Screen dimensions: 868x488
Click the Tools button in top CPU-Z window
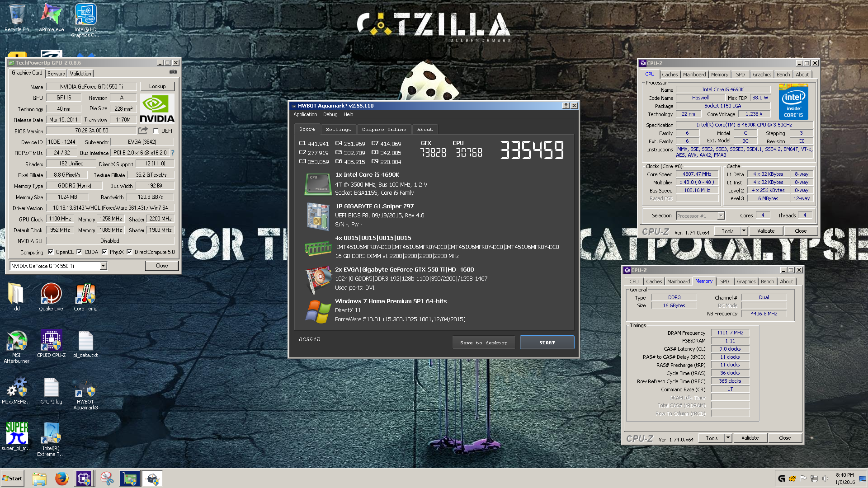tap(727, 231)
